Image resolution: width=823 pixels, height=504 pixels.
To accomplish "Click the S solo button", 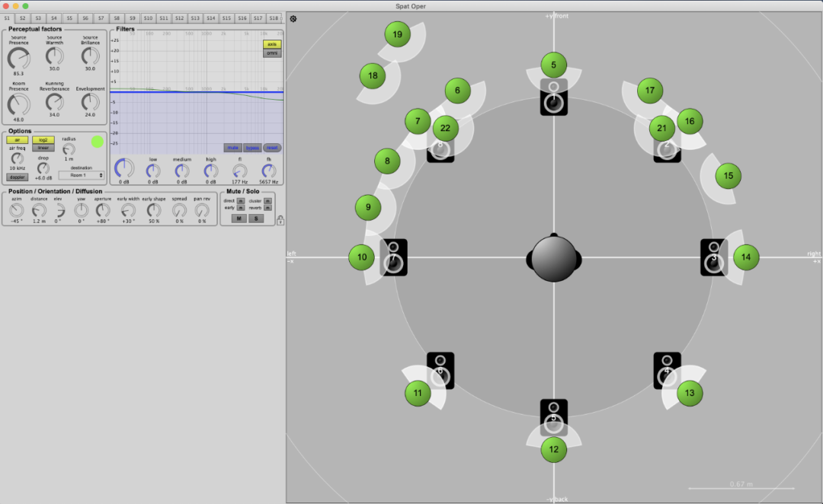I will [x=256, y=219].
